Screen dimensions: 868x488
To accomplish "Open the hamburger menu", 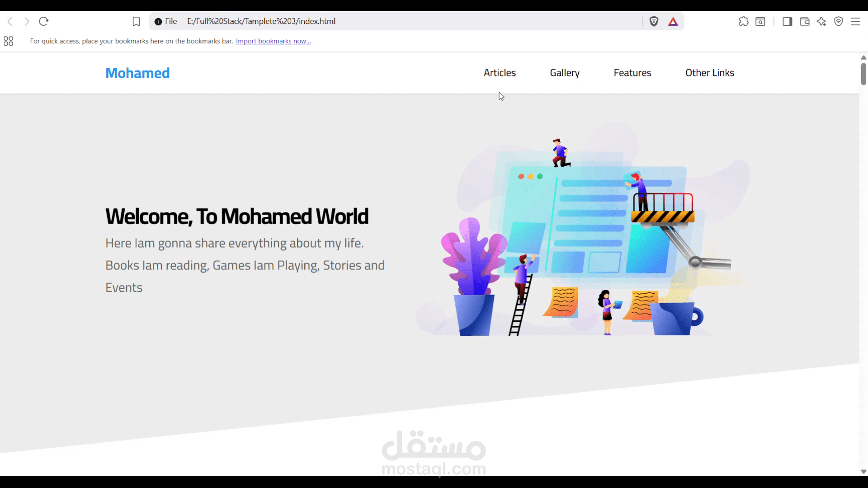I will (856, 21).
